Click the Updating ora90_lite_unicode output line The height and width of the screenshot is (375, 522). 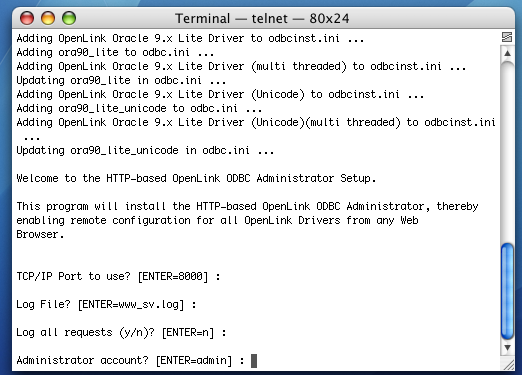(x=145, y=151)
